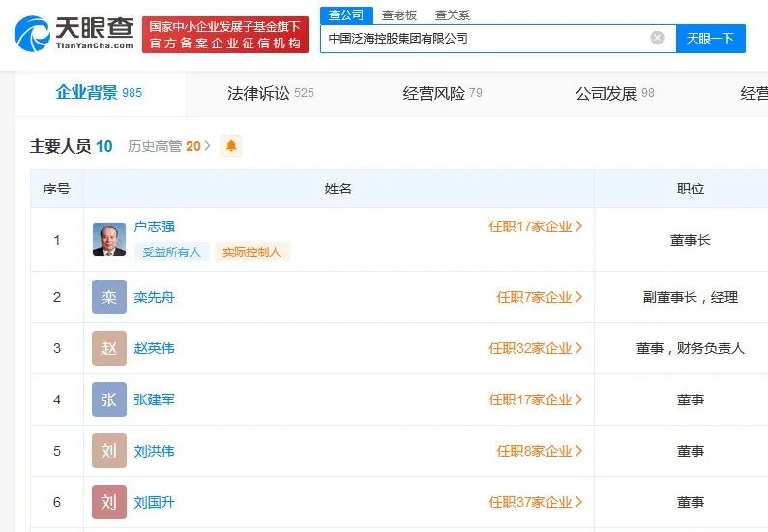Click the 职位 column header

tap(690, 189)
